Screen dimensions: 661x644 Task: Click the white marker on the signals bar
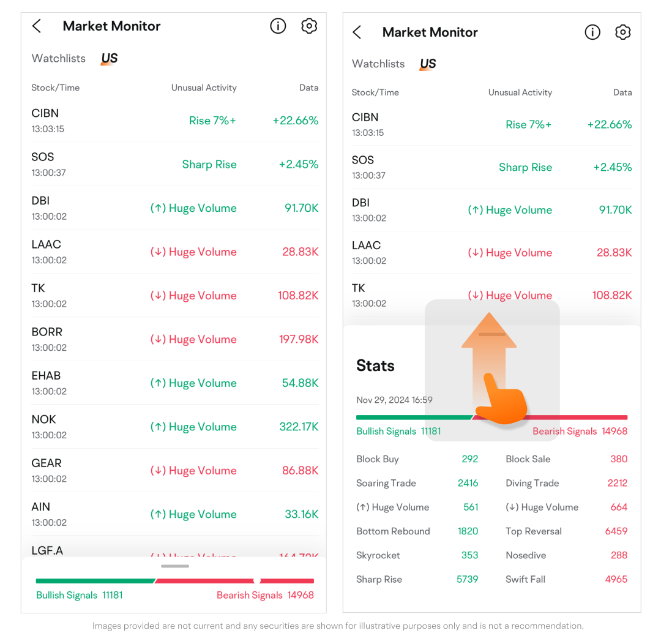tap(257, 580)
